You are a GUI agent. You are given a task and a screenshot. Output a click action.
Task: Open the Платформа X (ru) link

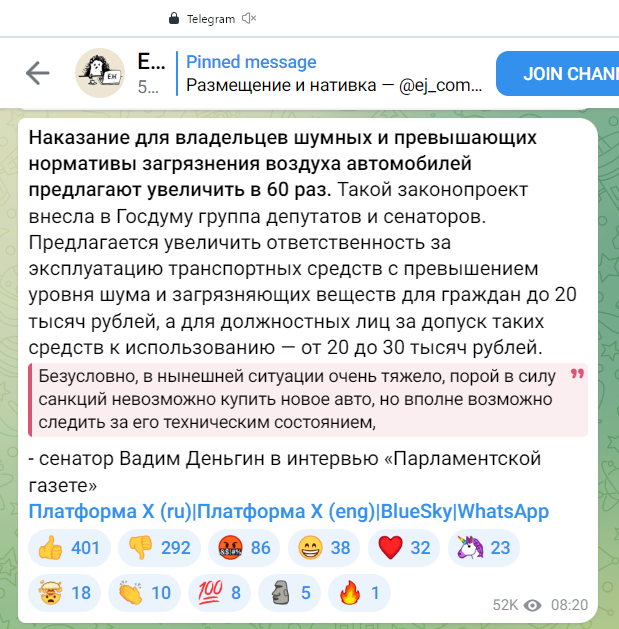110,511
